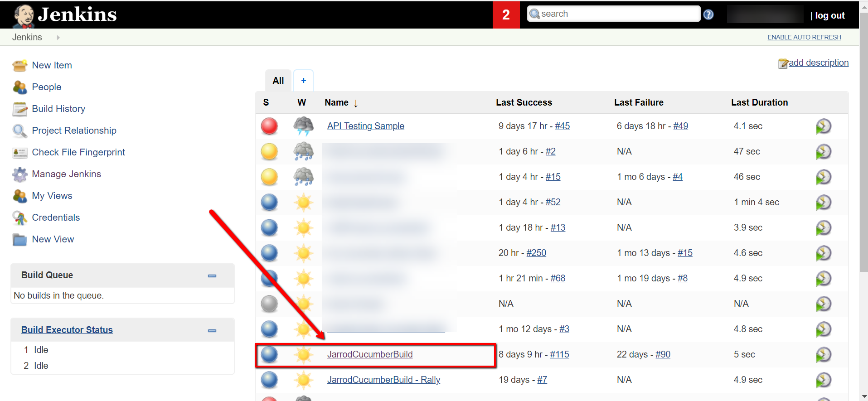868x401 pixels.
Task: Schedule build for the job with #250 success
Action: pos(823,253)
